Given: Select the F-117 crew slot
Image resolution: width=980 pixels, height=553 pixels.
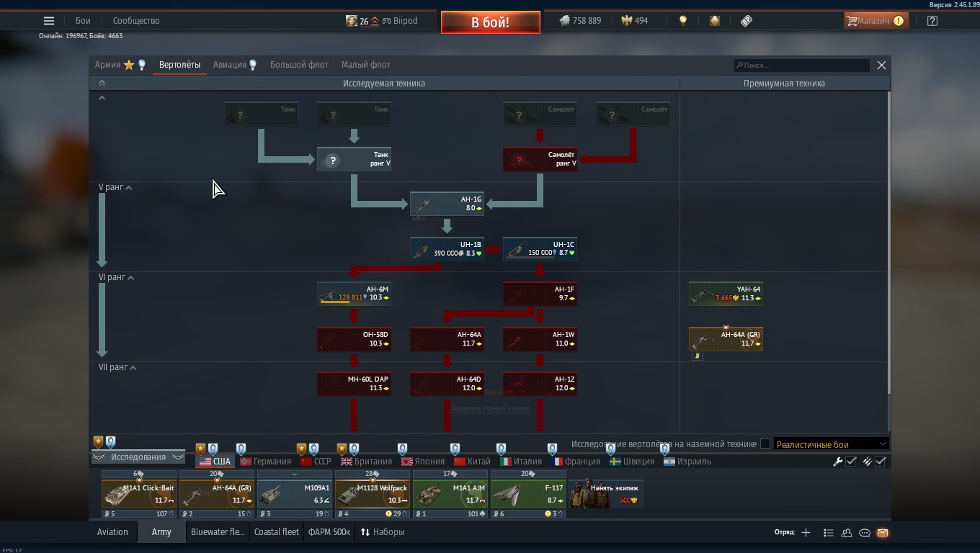Looking at the screenshot, I should point(528,494).
